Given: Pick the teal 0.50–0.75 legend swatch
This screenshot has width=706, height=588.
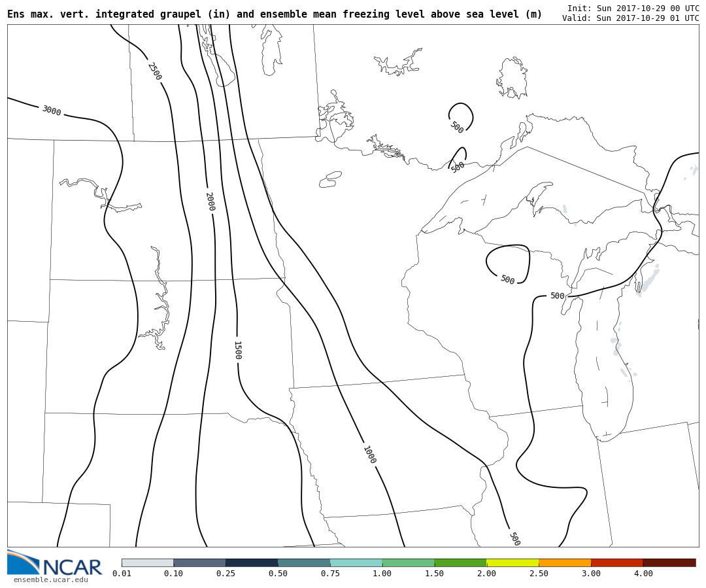Looking at the screenshot, I should (305, 562).
